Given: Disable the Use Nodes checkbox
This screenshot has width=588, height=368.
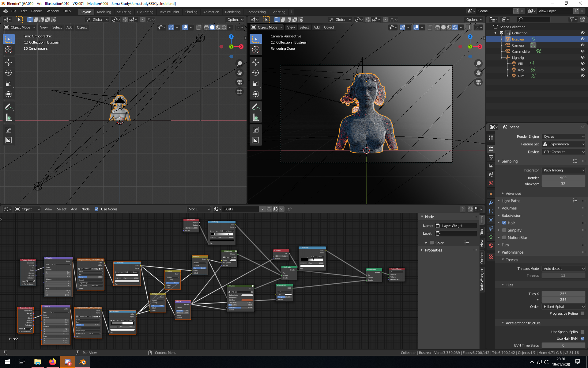Looking at the screenshot, I should (x=96, y=209).
